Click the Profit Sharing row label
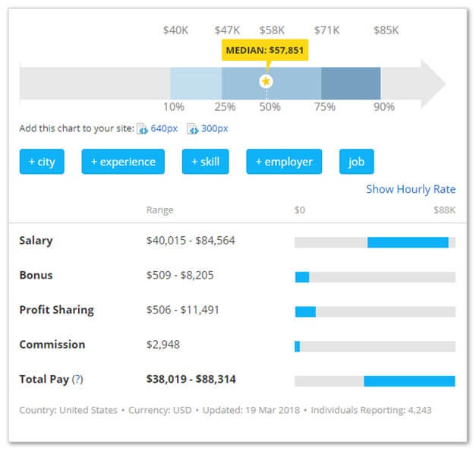Screen dimensions: 476x451 pyautogui.click(x=57, y=310)
